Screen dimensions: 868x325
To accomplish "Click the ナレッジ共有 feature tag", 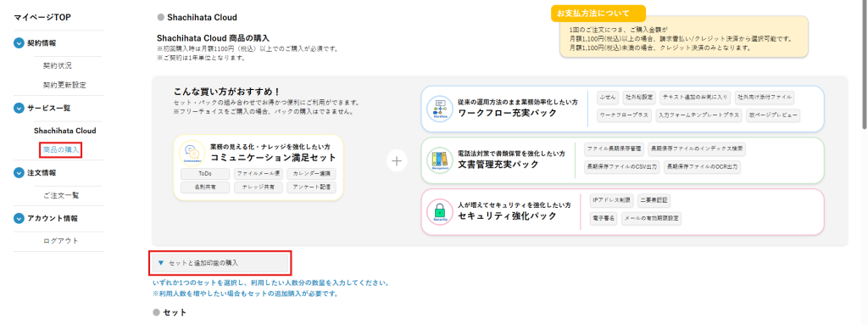I will point(258,188).
